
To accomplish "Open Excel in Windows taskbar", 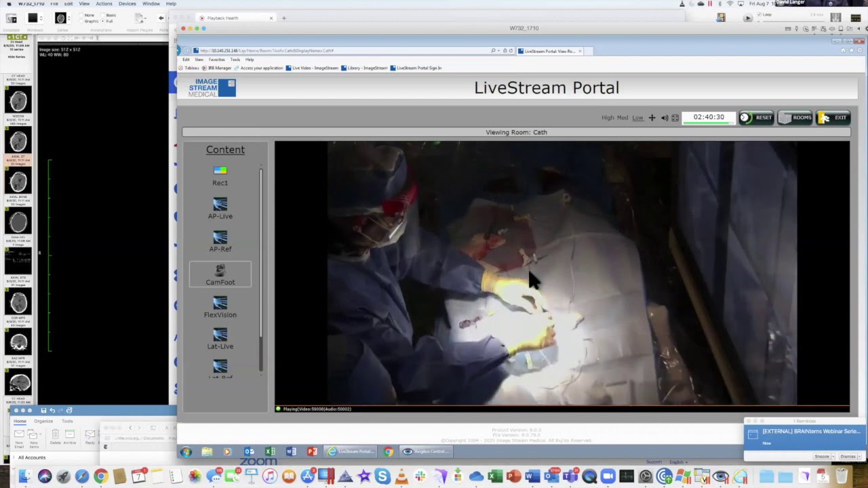I will coord(270,451).
